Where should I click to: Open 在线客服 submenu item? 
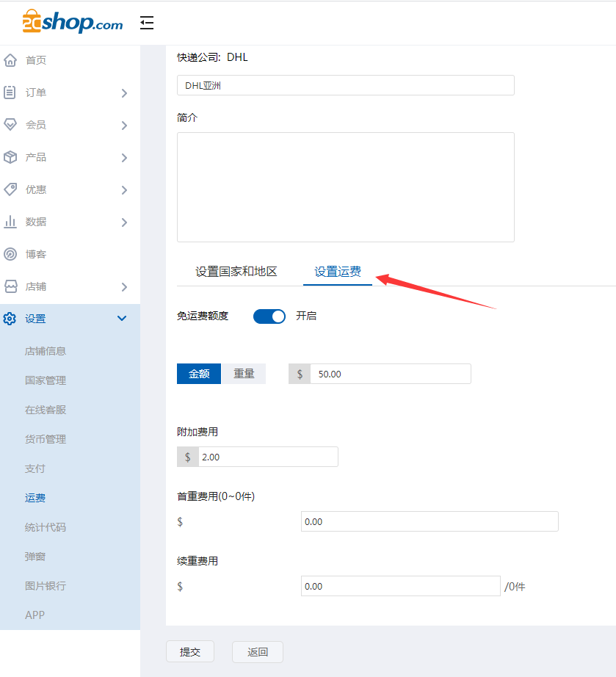coord(46,410)
